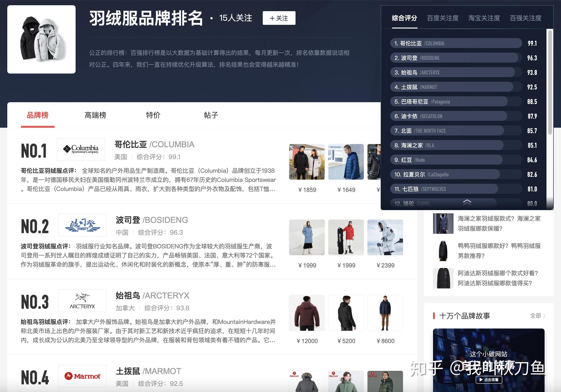The image size is (561, 392).
Task: Open article 海澜之家羽绒服款式？
Action: click(499, 224)
